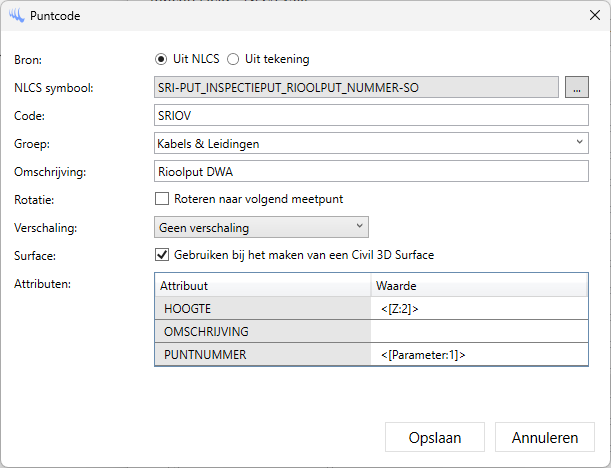The width and height of the screenshot is (611, 468).
Task: Click the 'Waarde' column header
Action: tap(479, 286)
